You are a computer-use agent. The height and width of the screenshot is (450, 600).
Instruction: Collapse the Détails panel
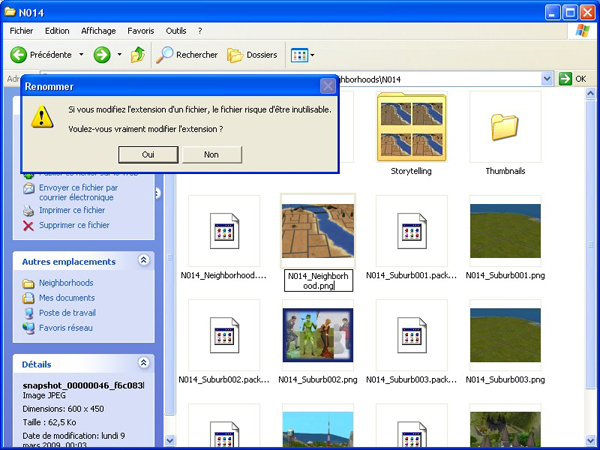(x=143, y=363)
